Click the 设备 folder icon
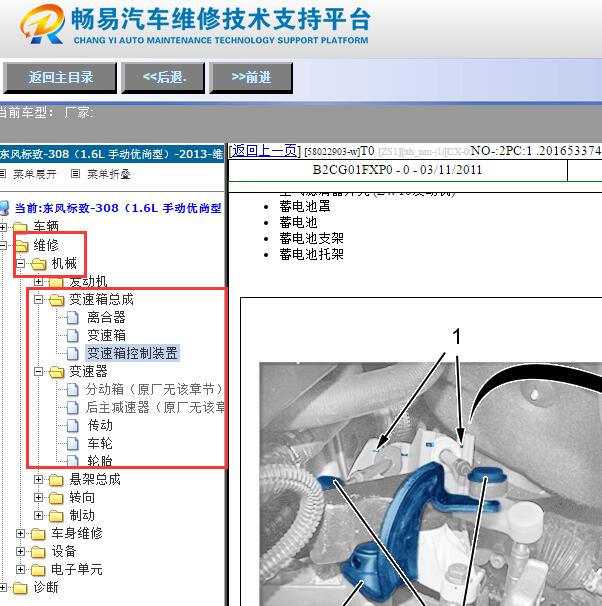This screenshot has width=602, height=606. coord(39,552)
